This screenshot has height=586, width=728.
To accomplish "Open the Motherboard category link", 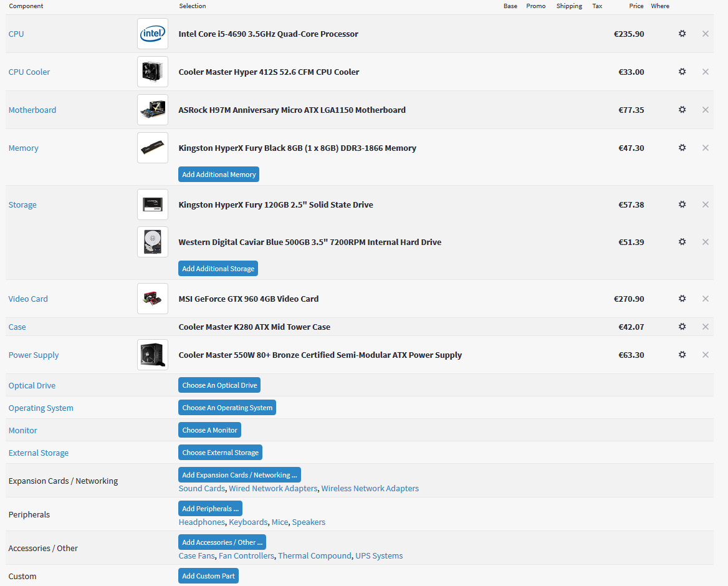I will point(32,110).
